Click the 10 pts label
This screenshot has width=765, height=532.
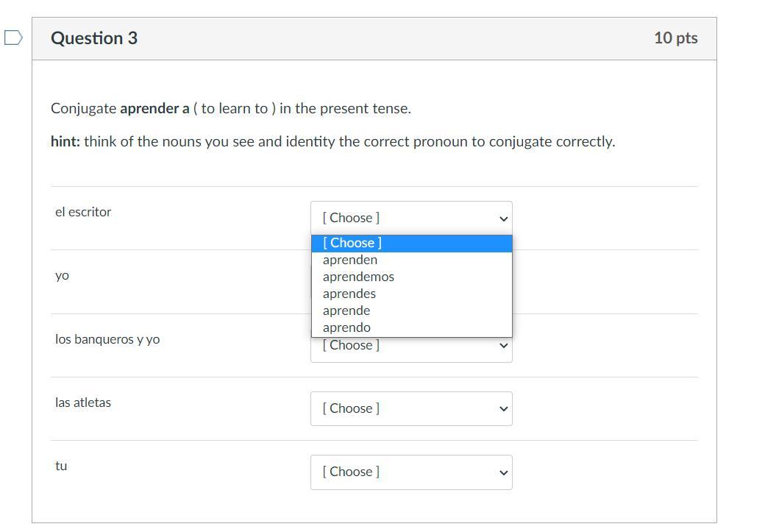click(x=675, y=38)
